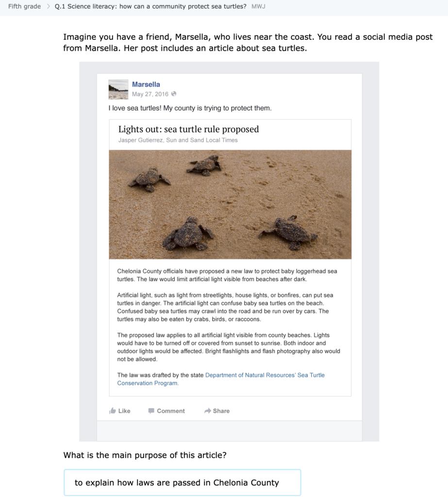Click the Marsella profile name

(146, 84)
